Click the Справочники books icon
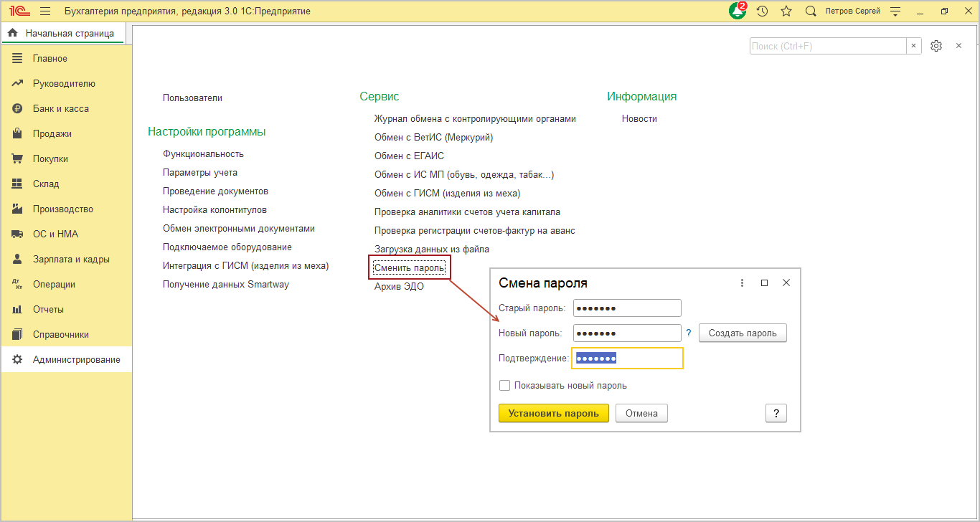980x522 pixels. (18, 334)
